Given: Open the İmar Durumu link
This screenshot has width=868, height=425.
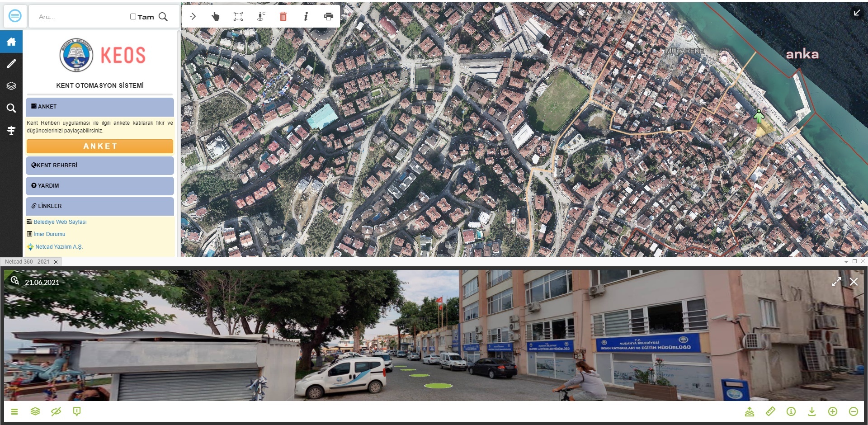Looking at the screenshot, I should pos(49,234).
